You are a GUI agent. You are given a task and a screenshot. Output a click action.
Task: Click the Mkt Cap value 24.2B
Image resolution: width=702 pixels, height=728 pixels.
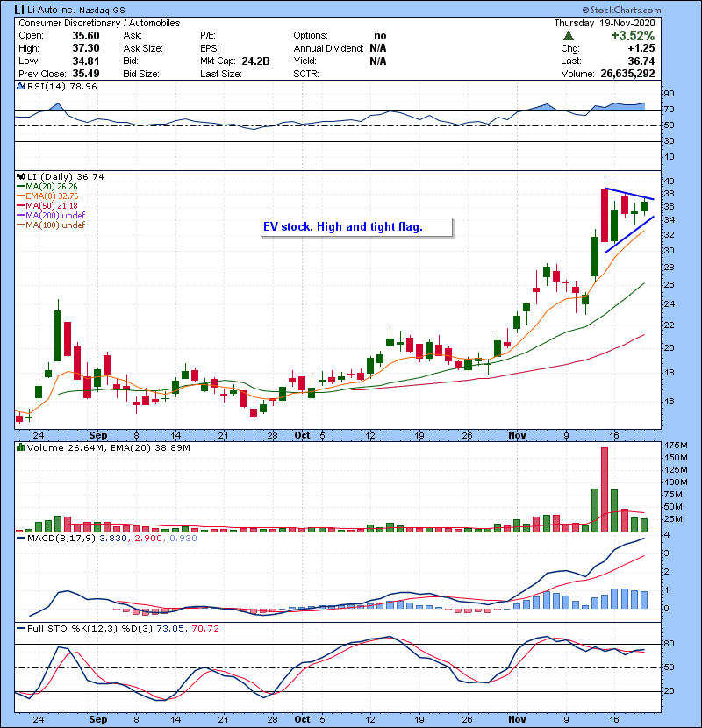click(x=255, y=61)
